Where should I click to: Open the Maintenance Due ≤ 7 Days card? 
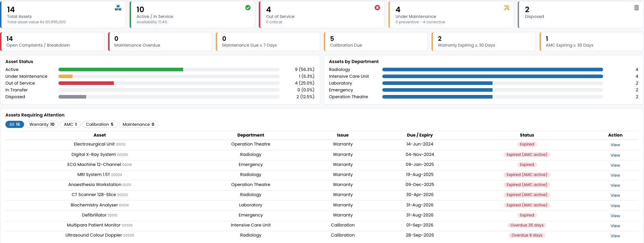pyautogui.click(x=268, y=42)
